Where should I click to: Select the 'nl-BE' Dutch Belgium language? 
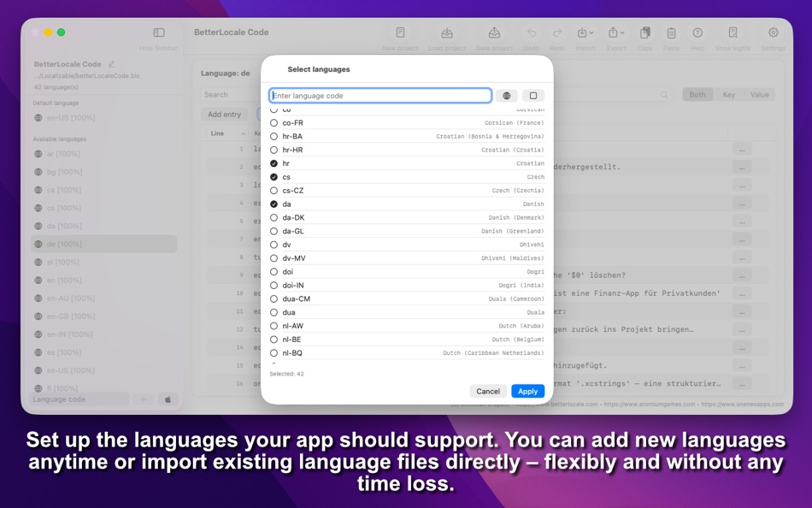275,340
